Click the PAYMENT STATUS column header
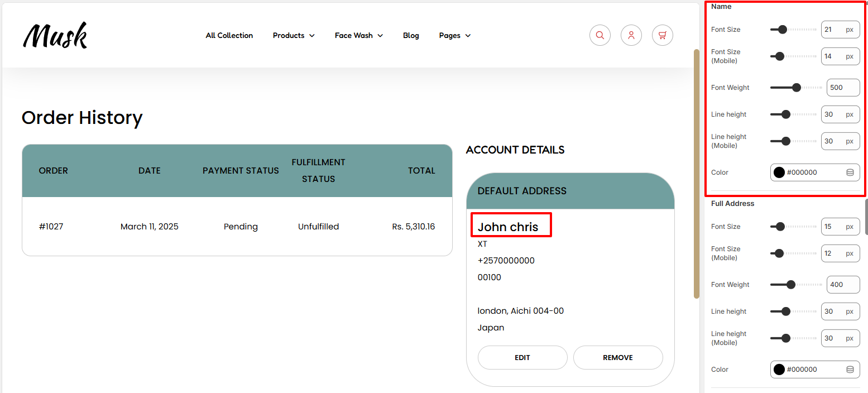Viewport: 868px width, 393px height. [241, 171]
